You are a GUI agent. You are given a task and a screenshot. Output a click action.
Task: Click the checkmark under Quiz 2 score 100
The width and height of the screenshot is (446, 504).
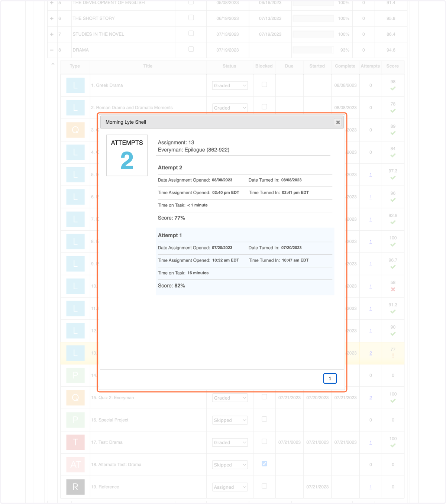coord(393,401)
